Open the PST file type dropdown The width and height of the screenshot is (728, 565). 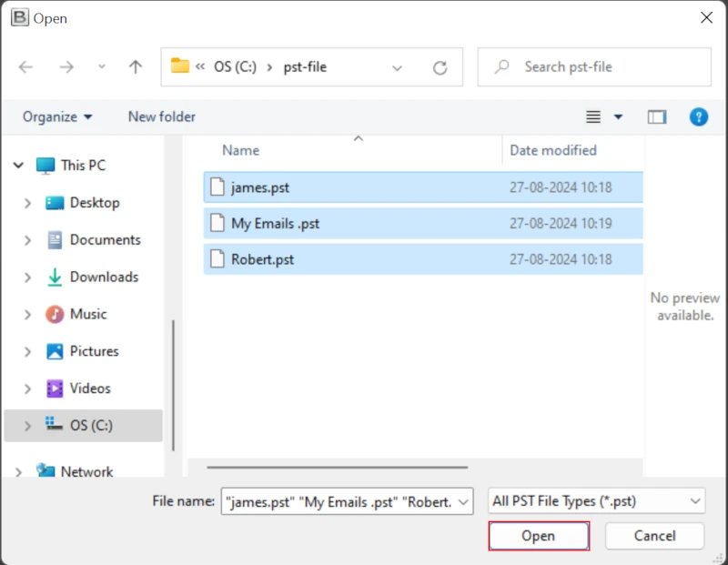pyautogui.click(x=696, y=500)
